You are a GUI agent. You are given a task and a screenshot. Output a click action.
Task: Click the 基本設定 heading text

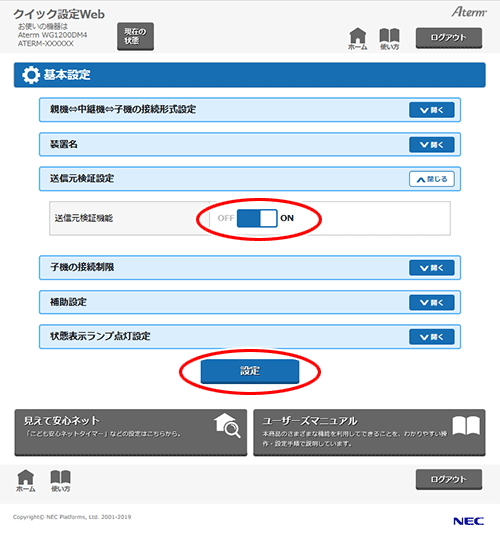pos(67,75)
